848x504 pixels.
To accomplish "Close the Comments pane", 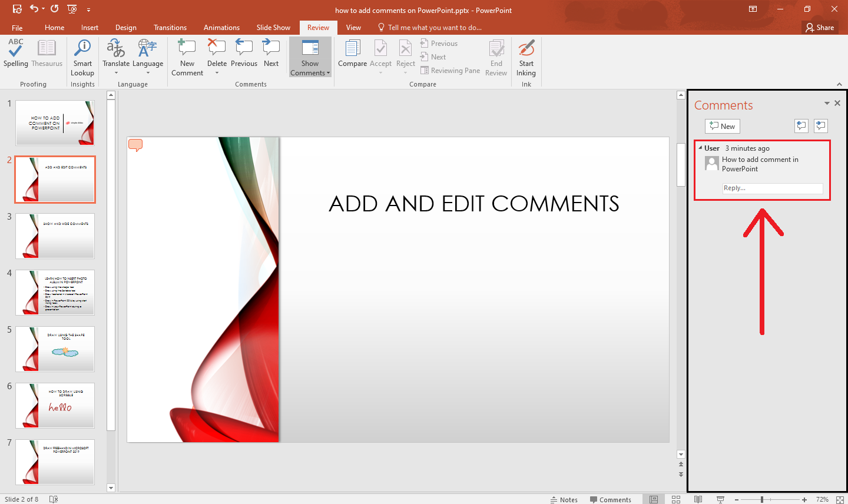I will click(x=837, y=103).
